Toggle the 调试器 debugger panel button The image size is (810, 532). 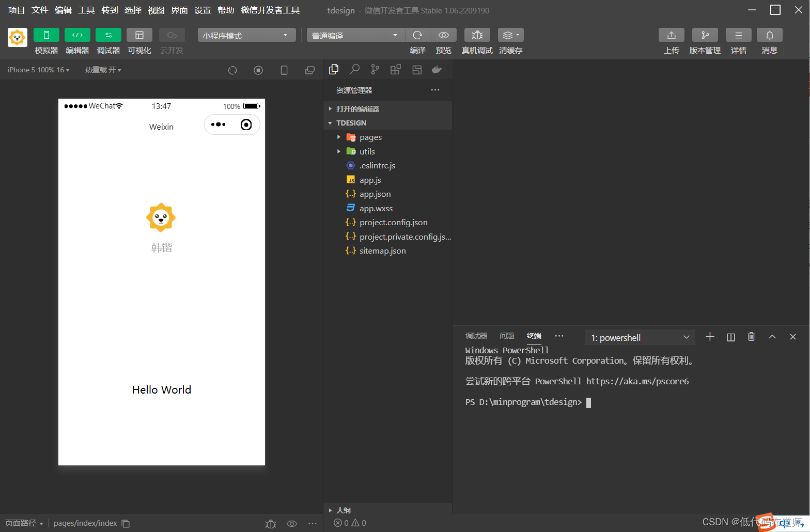point(108,35)
